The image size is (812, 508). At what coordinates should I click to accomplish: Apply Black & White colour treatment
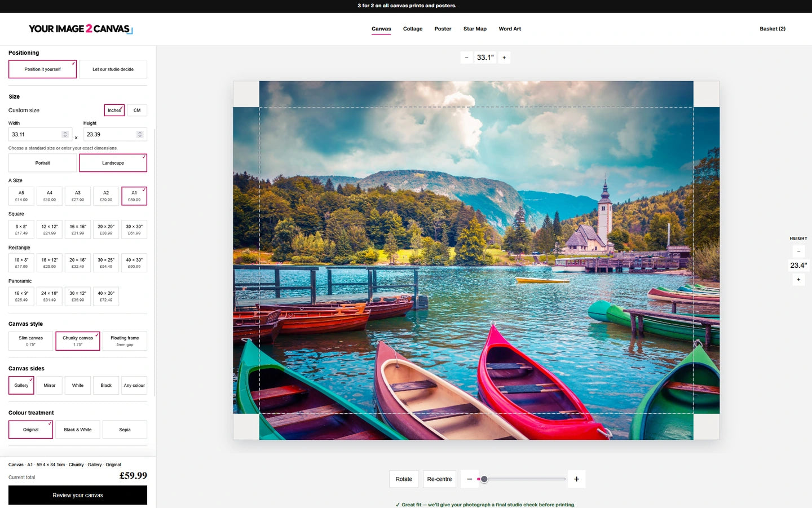click(x=78, y=430)
